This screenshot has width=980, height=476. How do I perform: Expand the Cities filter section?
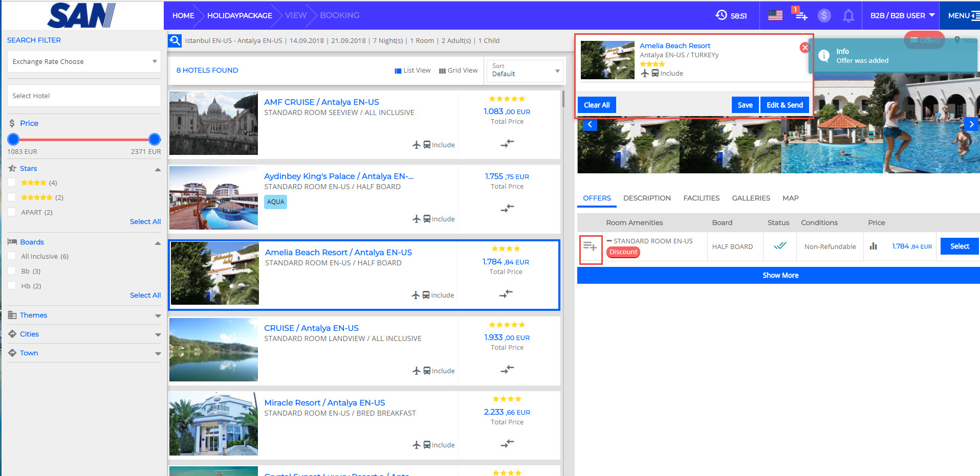pyautogui.click(x=158, y=335)
